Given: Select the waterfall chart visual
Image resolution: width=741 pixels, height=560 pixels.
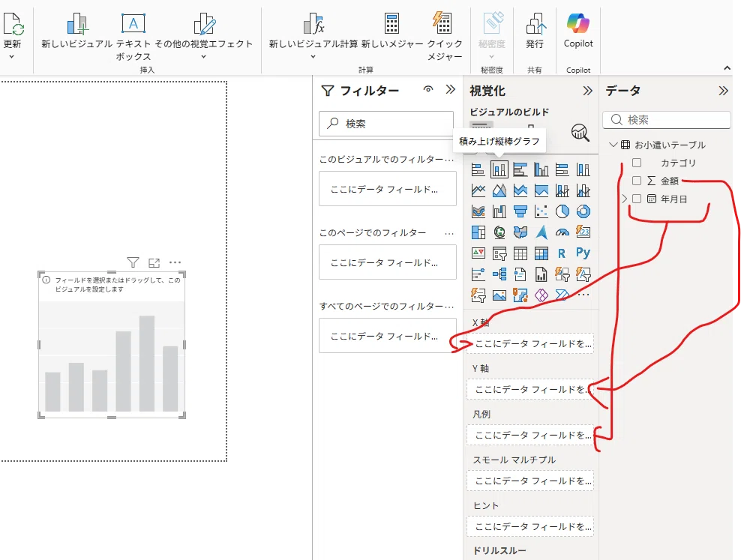Looking at the screenshot, I should [499, 211].
